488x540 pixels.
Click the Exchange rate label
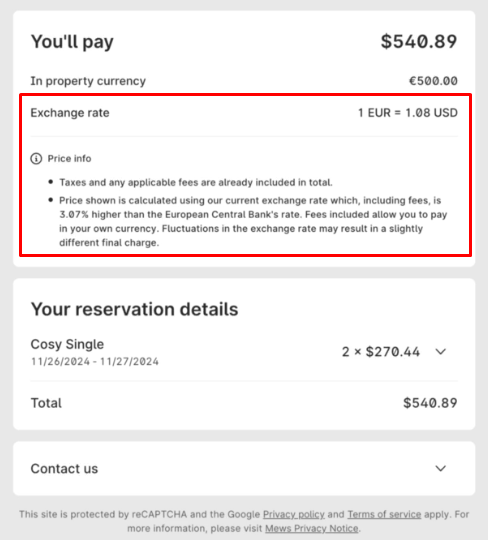(x=70, y=113)
